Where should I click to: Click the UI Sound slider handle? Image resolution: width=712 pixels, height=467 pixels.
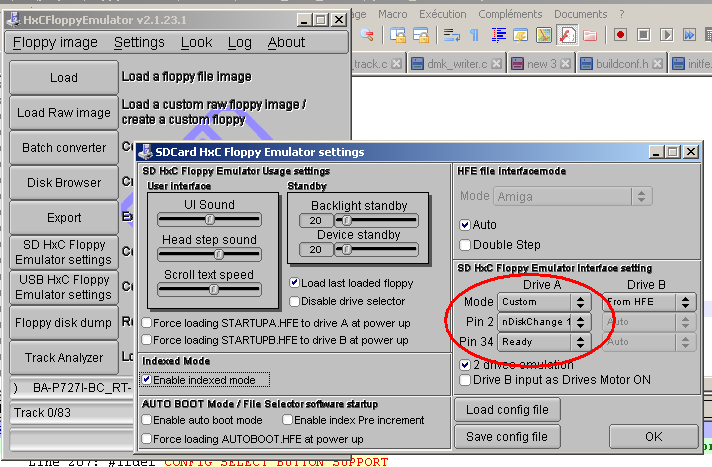coord(209,220)
